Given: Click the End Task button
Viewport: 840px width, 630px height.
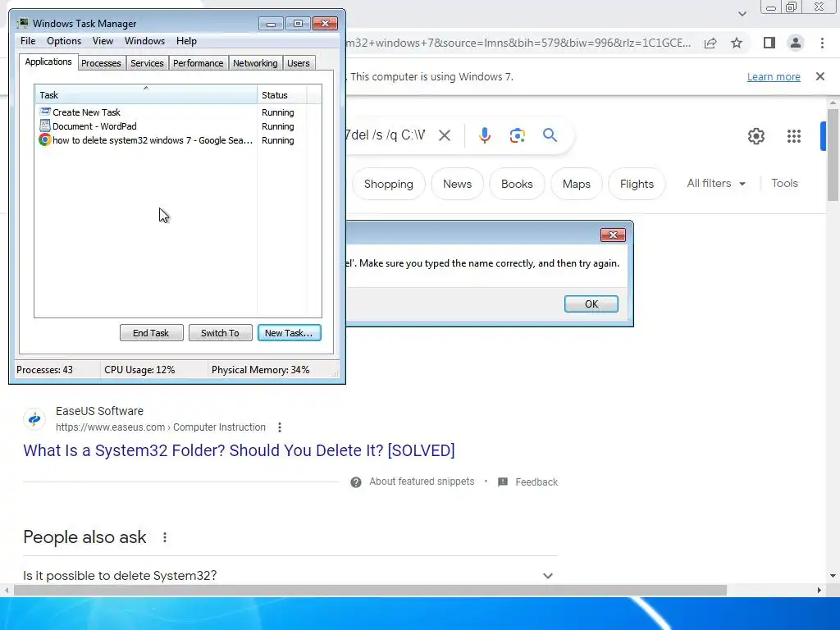Looking at the screenshot, I should (151, 333).
